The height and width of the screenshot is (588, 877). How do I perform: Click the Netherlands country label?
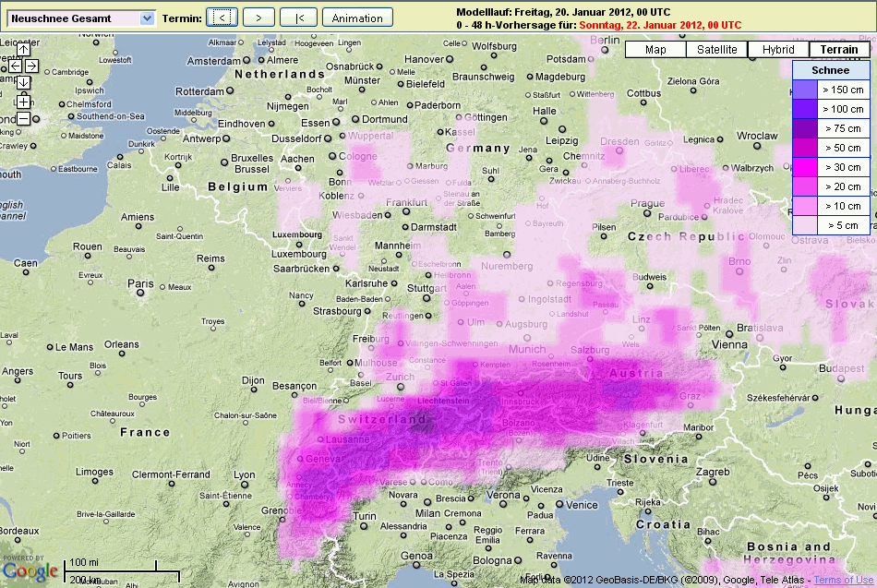280,74
